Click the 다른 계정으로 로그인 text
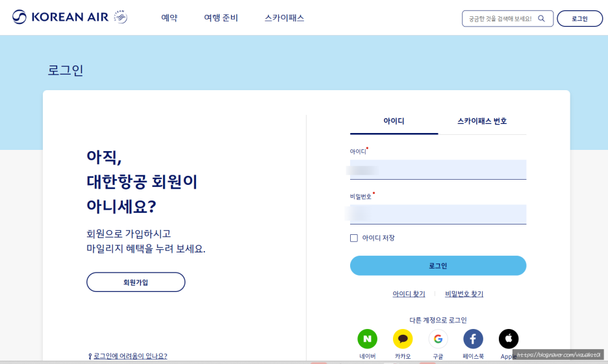 pos(438,321)
